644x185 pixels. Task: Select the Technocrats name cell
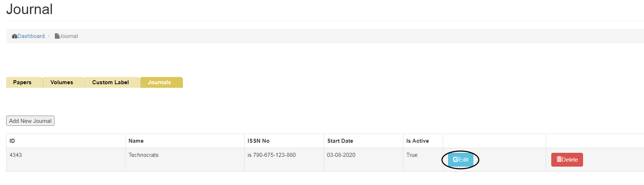coord(144,155)
